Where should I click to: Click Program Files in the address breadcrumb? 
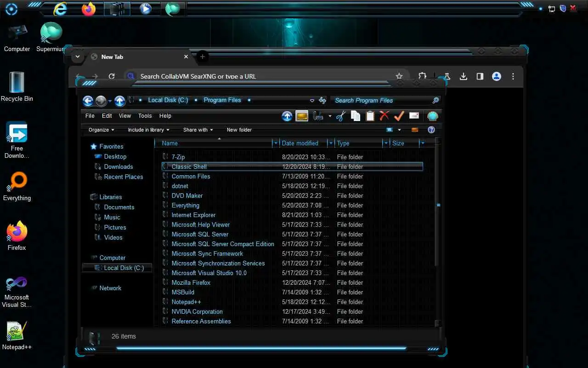[222, 100]
